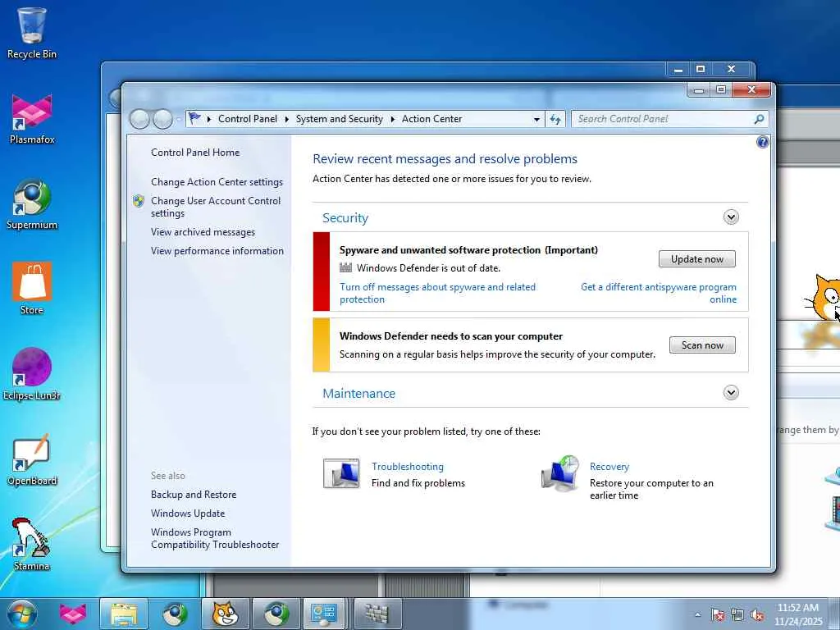Viewport: 840px width, 630px height.
Task: Expand the Maintenance section chevron
Action: click(731, 393)
